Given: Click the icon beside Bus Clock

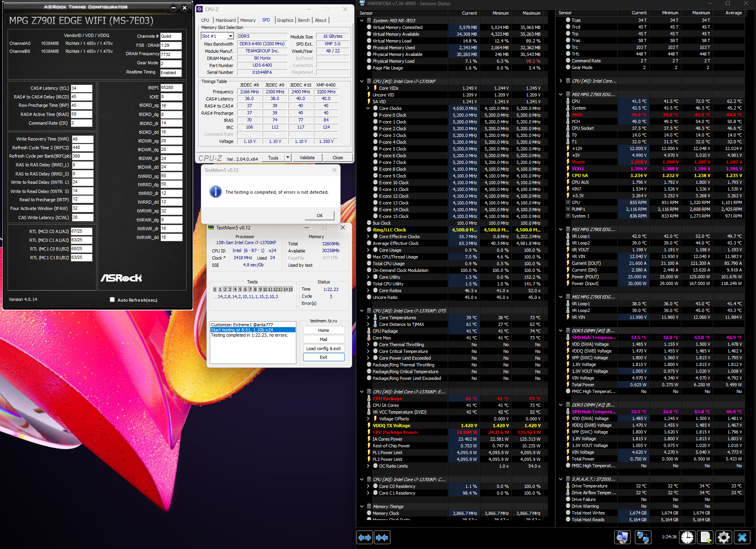Looking at the screenshot, I should click(369, 223).
